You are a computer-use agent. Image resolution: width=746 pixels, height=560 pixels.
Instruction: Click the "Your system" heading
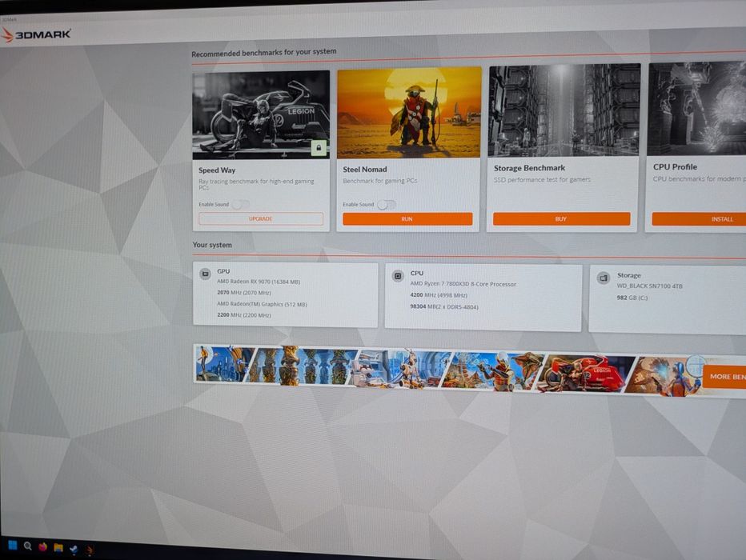[212, 245]
